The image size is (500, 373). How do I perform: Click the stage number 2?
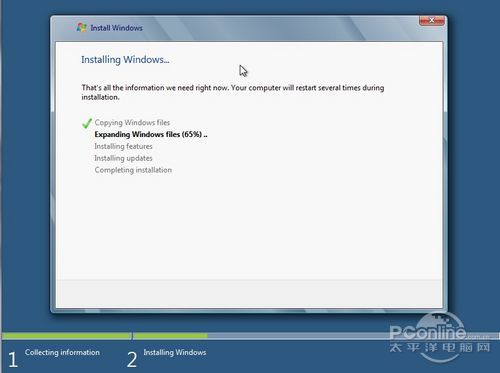click(x=132, y=360)
